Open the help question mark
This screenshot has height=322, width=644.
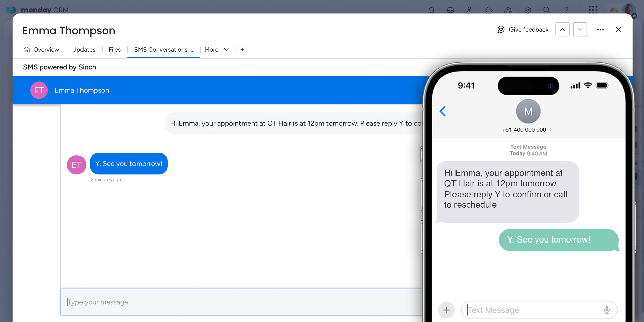click(x=566, y=10)
